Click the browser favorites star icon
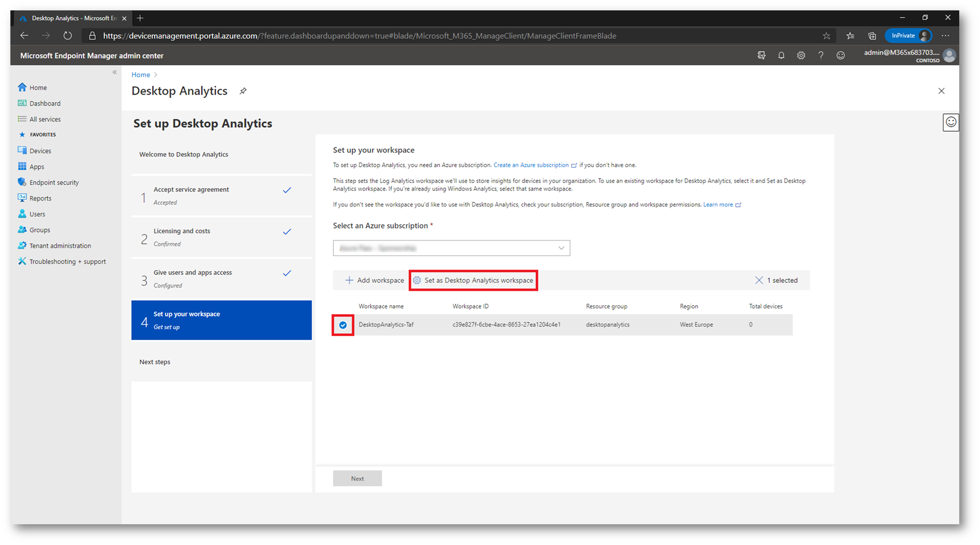The image size is (980, 545). click(826, 36)
